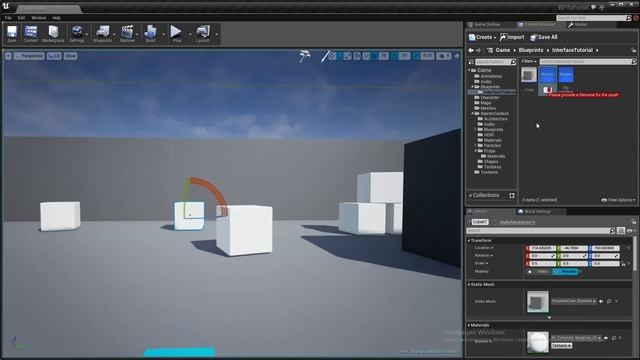Open View Options in Content Browser
The height and width of the screenshot is (360, 640).
(618, 200)
